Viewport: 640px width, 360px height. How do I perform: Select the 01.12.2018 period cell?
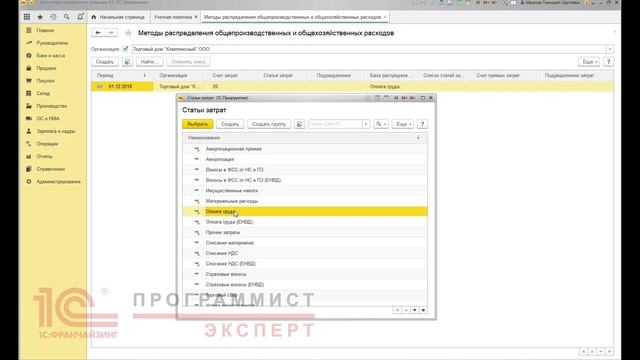(122, 87)
